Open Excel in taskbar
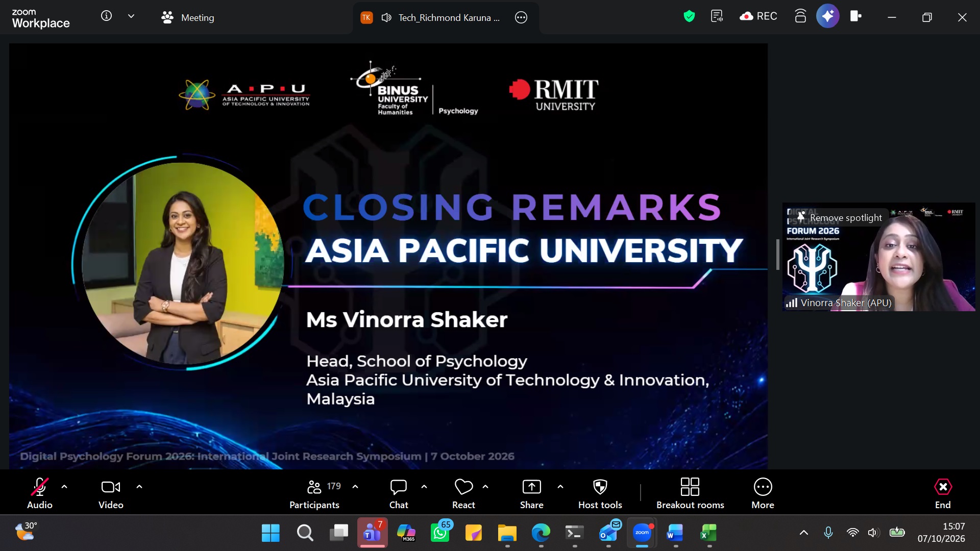Viewport: 980px width, 551px height. coord(709,533)
